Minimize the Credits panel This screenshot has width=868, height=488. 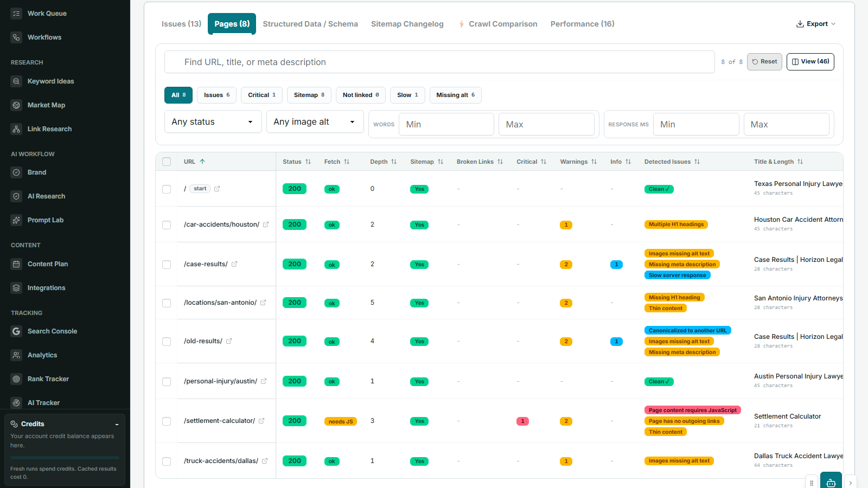click(117, 424)
